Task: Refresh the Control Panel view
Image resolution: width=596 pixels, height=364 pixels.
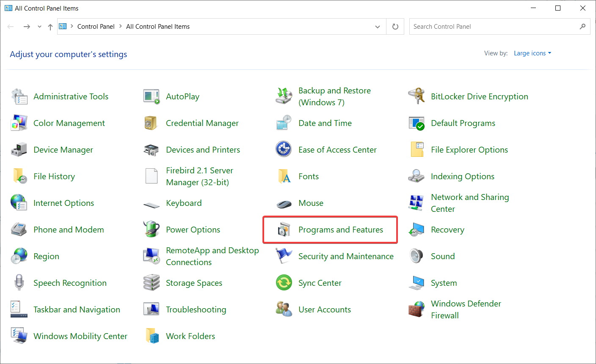Action: (x=395, y=27)
